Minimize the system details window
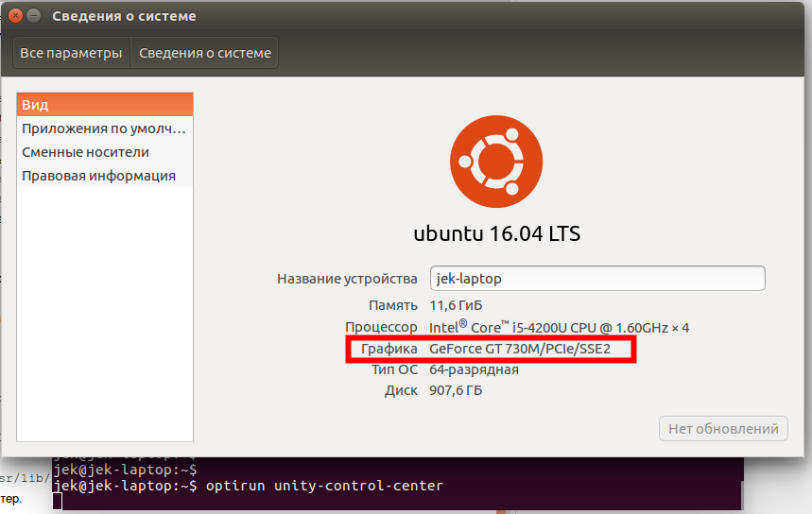Image resolution: width=812 pixels, height=514 pixels. [x=33, y=16]
